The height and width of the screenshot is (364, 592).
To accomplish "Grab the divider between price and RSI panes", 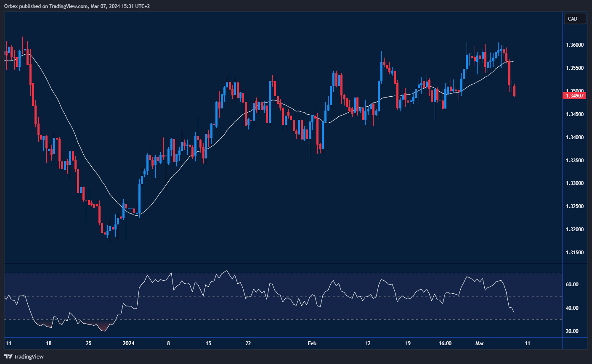I will [x=283, y=263].
